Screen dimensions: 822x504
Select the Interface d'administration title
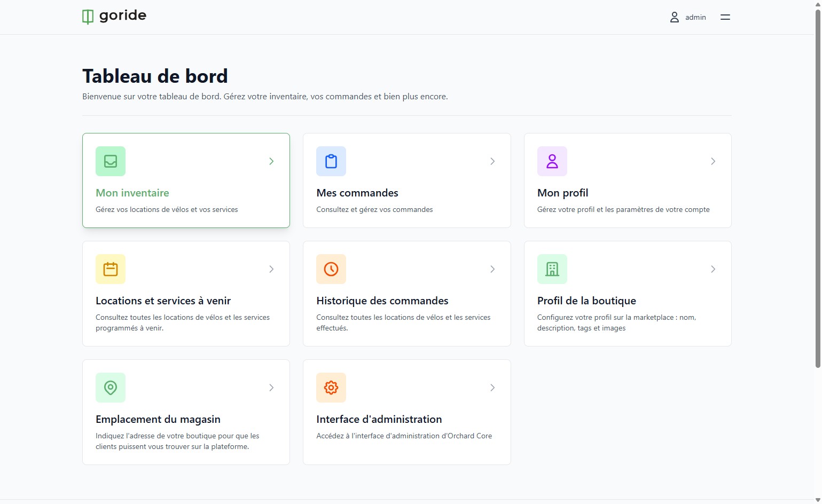379,419
